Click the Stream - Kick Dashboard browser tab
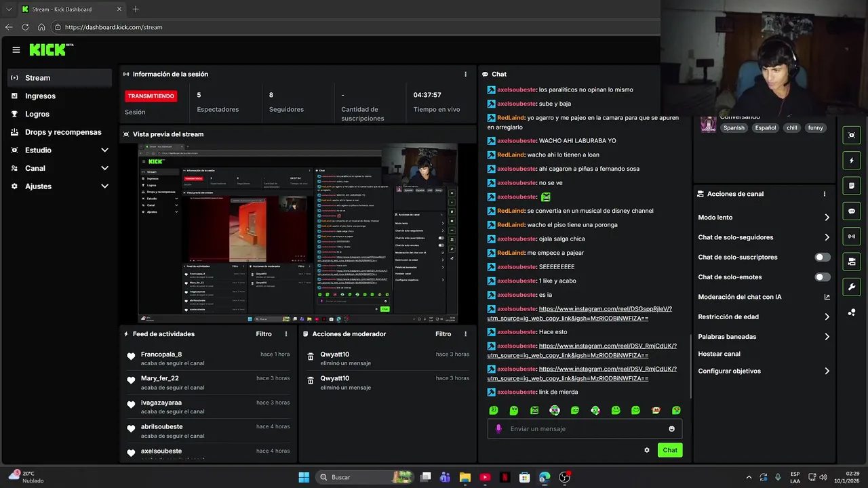 71,9
